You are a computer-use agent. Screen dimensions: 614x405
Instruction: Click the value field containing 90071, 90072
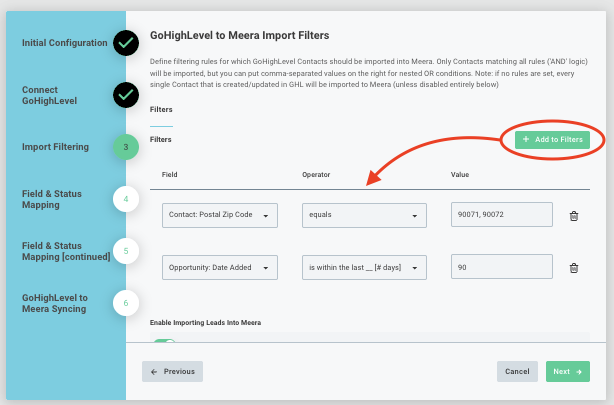tap(502, 214)
